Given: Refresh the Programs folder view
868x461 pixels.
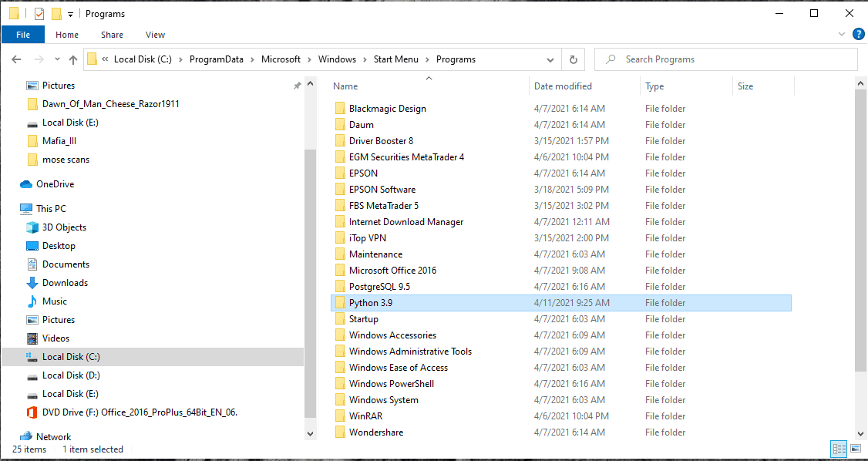Looking at the screenshot, I should (x=574, y=59).
